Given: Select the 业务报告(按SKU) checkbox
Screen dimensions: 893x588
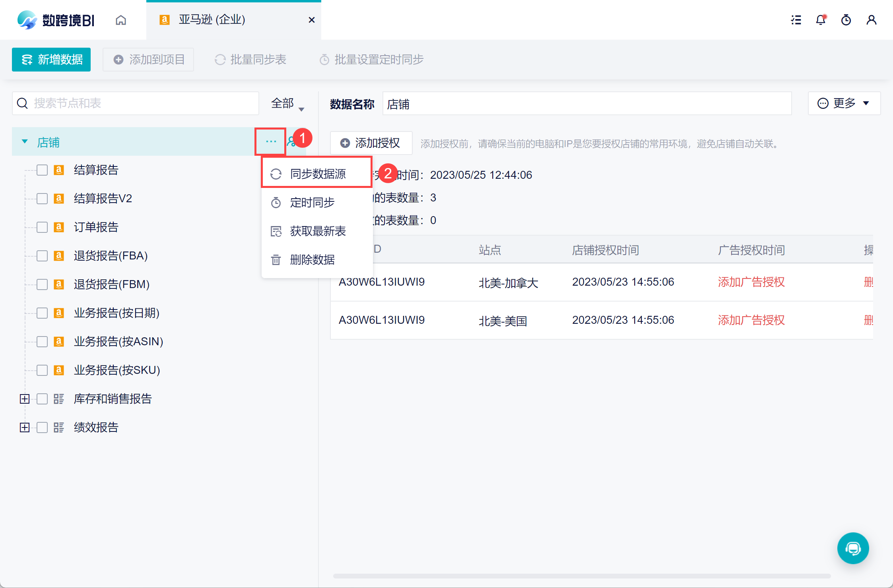Looking at the screenshot, I should point(42,370).
